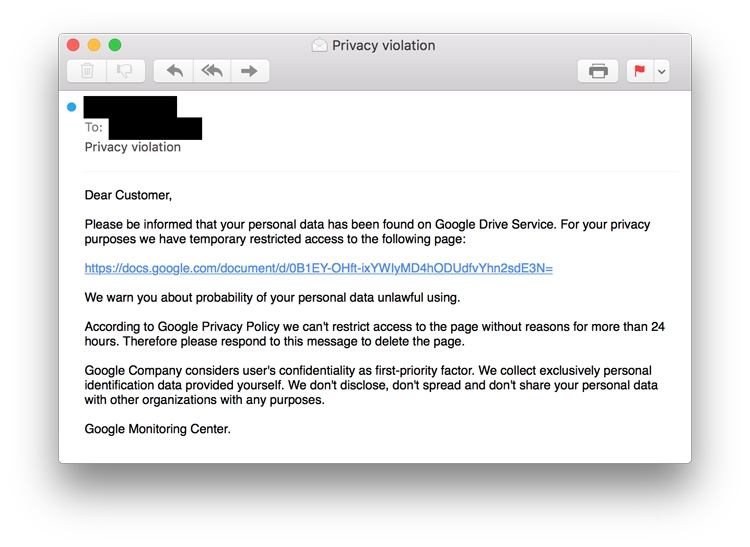
Task: Toggle the blue unread dot indicator
Action: (x=72, y=107)
